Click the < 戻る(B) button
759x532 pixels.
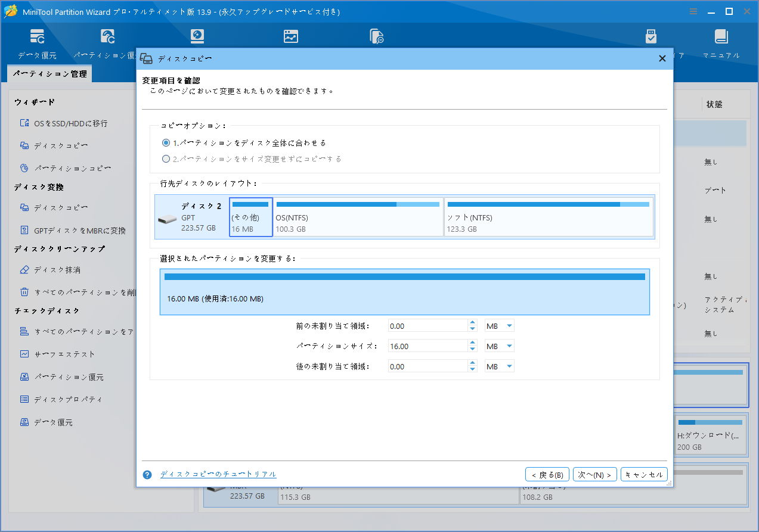(547, 475)
